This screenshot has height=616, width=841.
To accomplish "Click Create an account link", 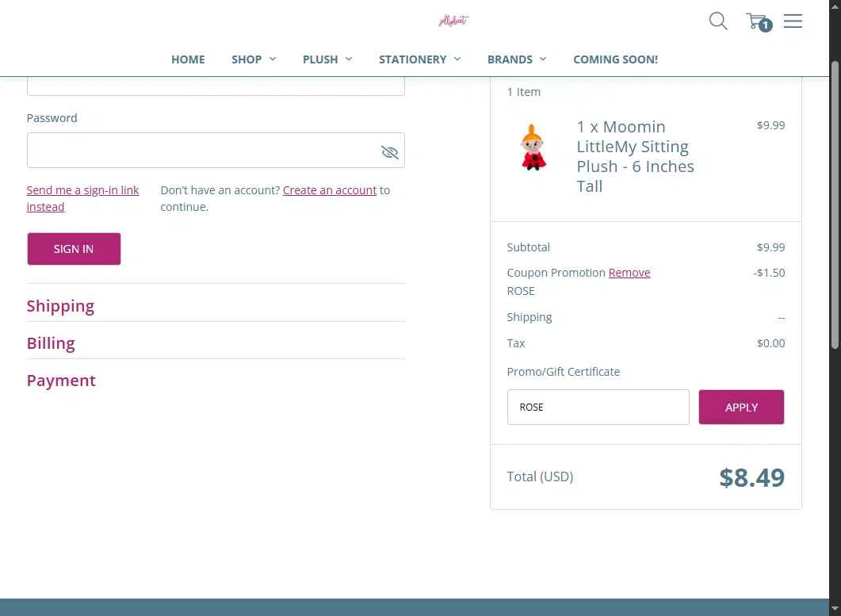I will coord(330,190).
